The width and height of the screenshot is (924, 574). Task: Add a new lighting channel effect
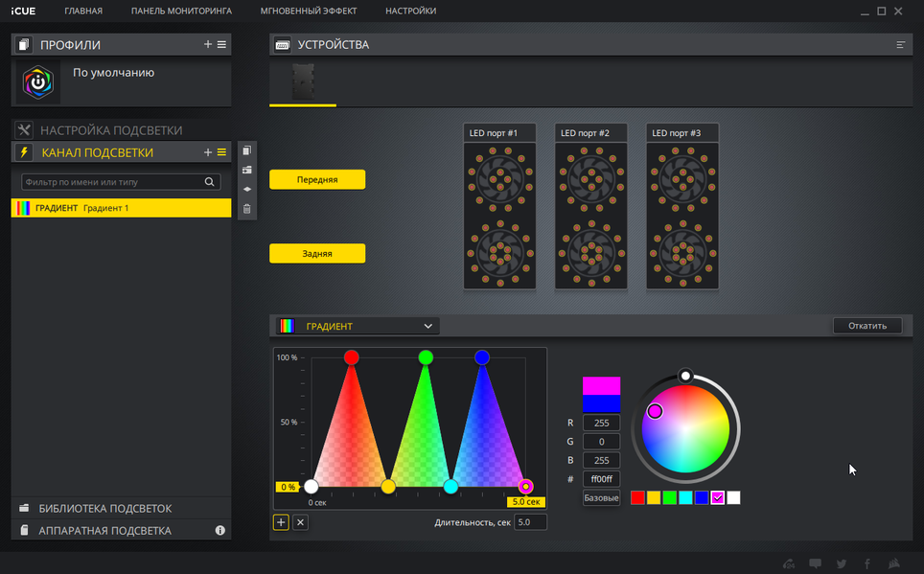click(207, 152)
